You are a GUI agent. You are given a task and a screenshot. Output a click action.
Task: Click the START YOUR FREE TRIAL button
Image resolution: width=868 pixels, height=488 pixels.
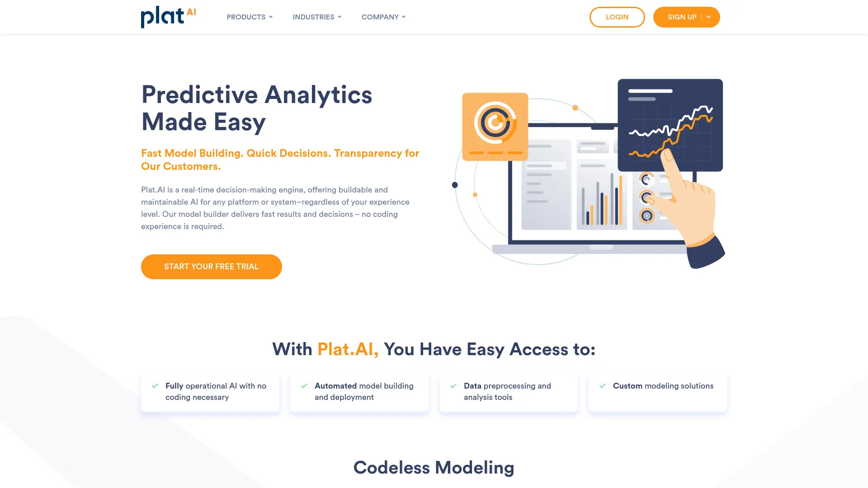pos(211,266)
